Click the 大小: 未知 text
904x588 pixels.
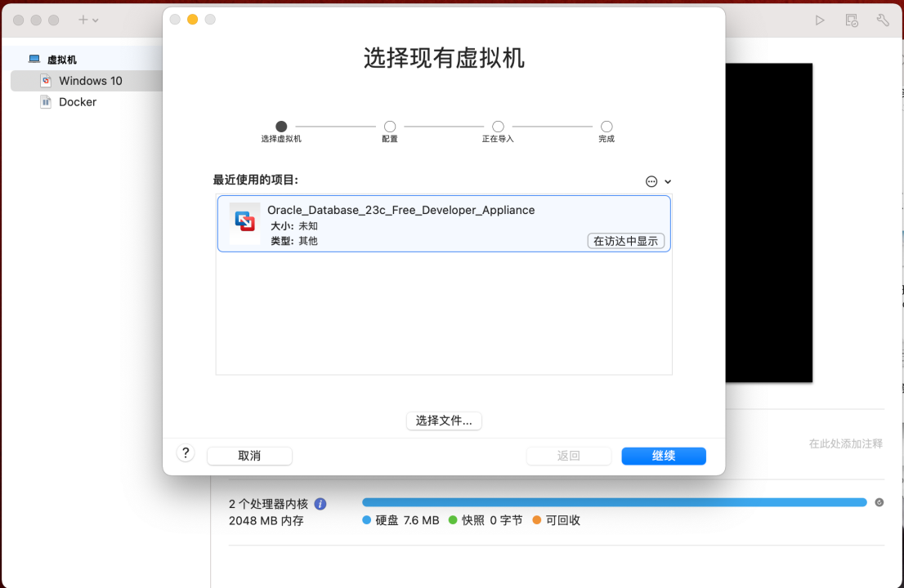click(x=294, y=225)
